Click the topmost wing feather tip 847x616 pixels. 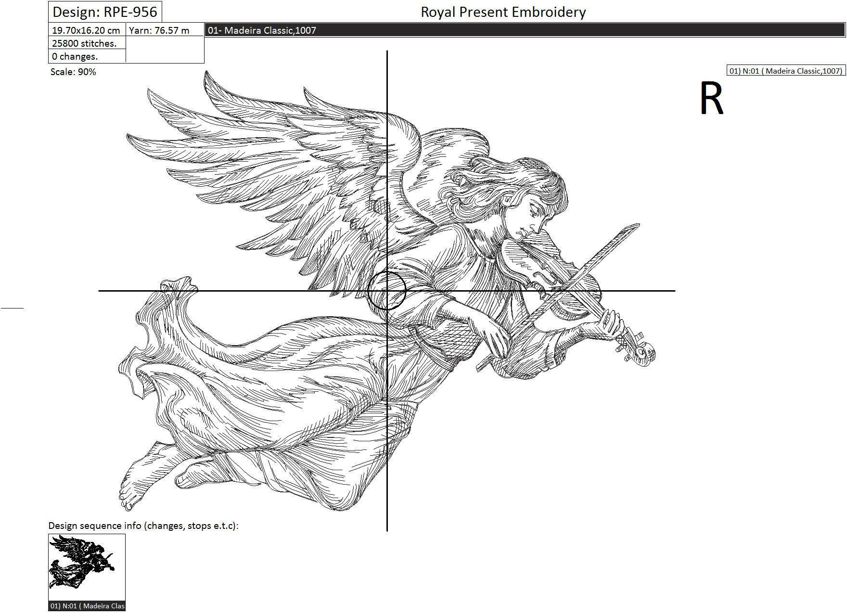(207, 74)
